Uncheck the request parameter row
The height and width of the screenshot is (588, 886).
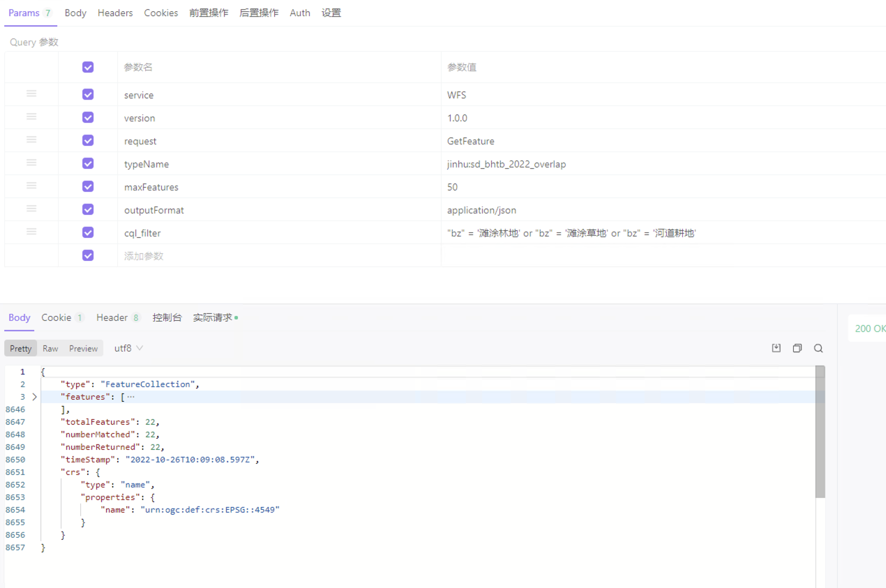(88, 140)
